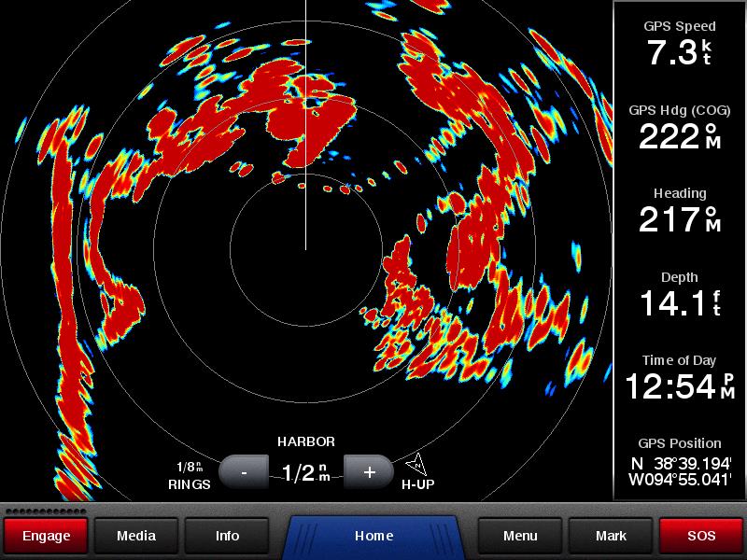
Task: Open the Info page
Action: pos(228,536)
